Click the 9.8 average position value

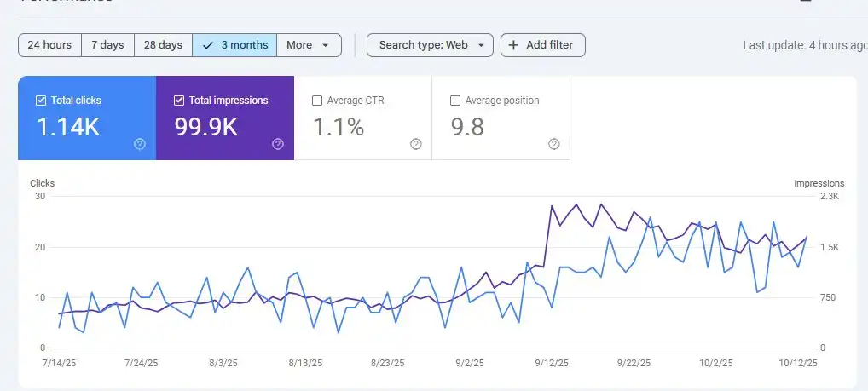click(x=467, y=127)
